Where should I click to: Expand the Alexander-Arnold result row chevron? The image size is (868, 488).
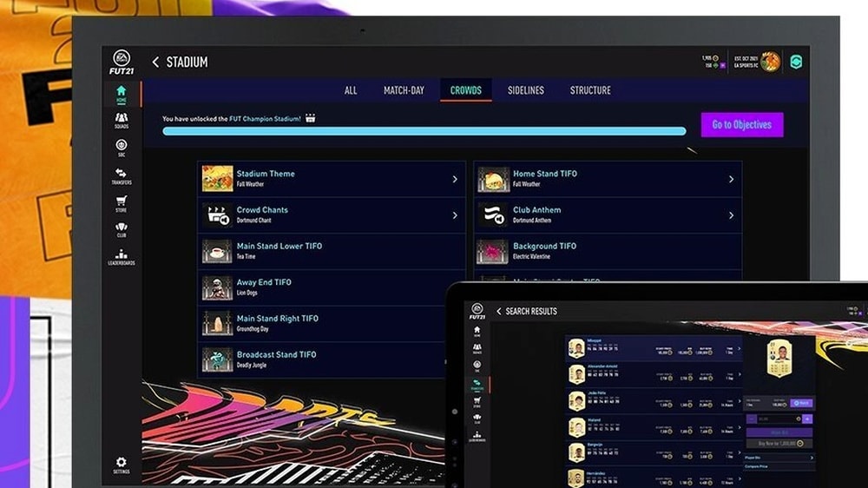pyautogui.click(x=739, y=374)
